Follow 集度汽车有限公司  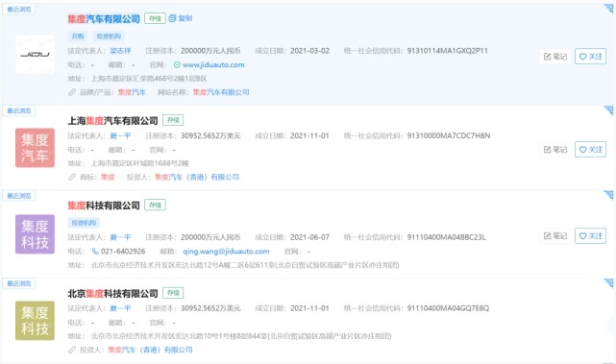(x=590, y=57)
